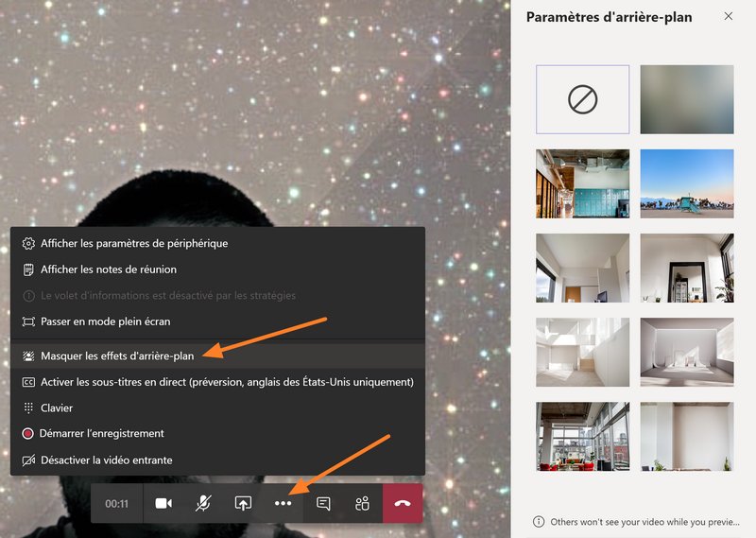The height and width of the screenshot is (538, 756).
Task: Show the participants panel
Action: [x=362, y=503]
